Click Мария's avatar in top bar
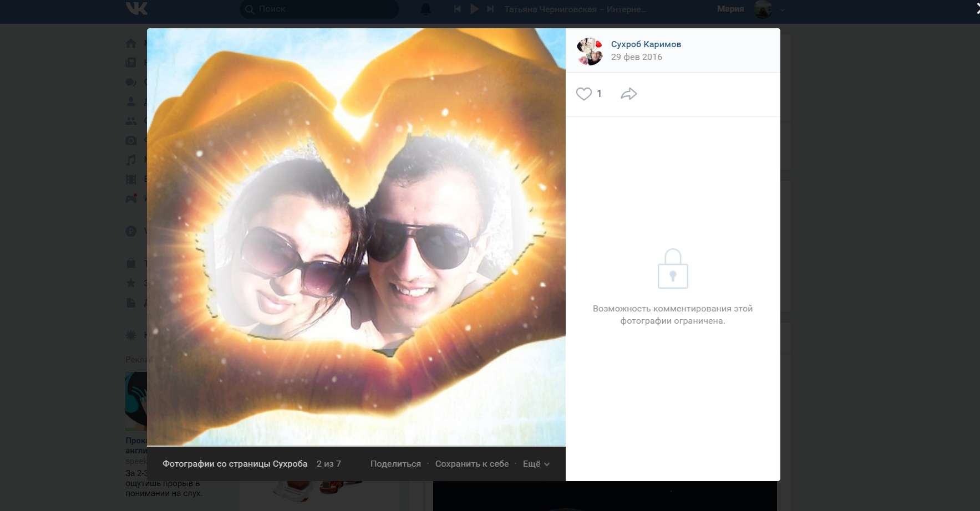Screen dimensions: 980x511 pos(763,9)
